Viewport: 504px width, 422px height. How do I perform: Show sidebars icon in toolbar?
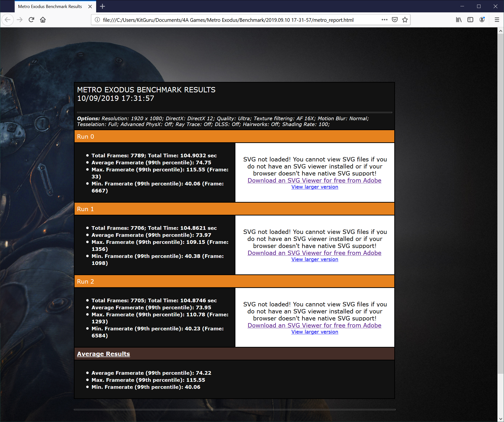pos(470,20)
